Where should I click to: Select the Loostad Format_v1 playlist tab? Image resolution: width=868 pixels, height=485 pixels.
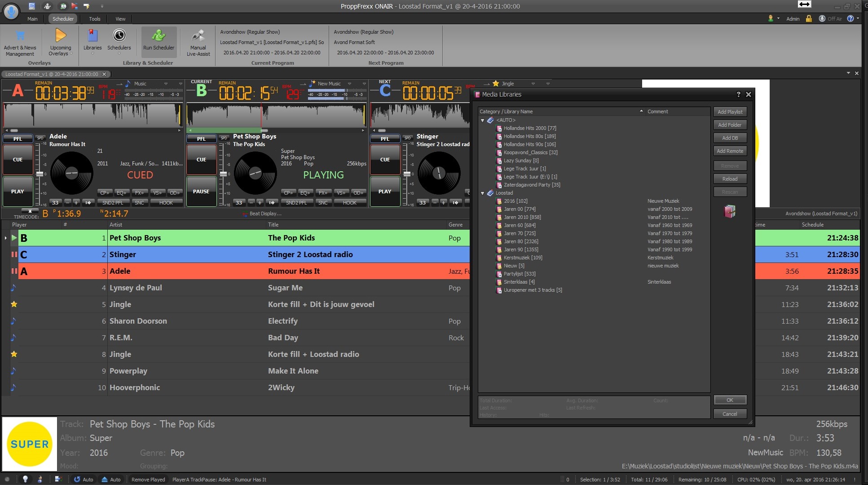pos(52,74)
